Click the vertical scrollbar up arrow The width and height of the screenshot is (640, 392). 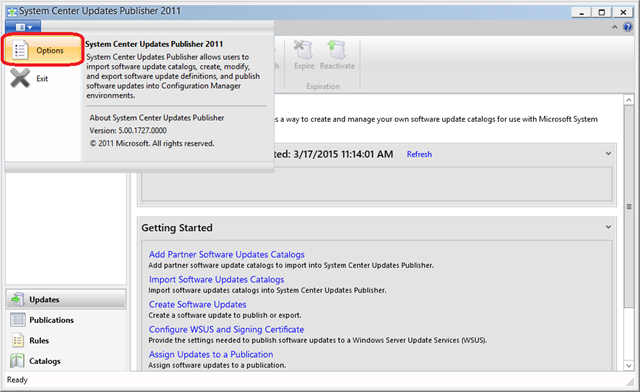coord(629,100)
